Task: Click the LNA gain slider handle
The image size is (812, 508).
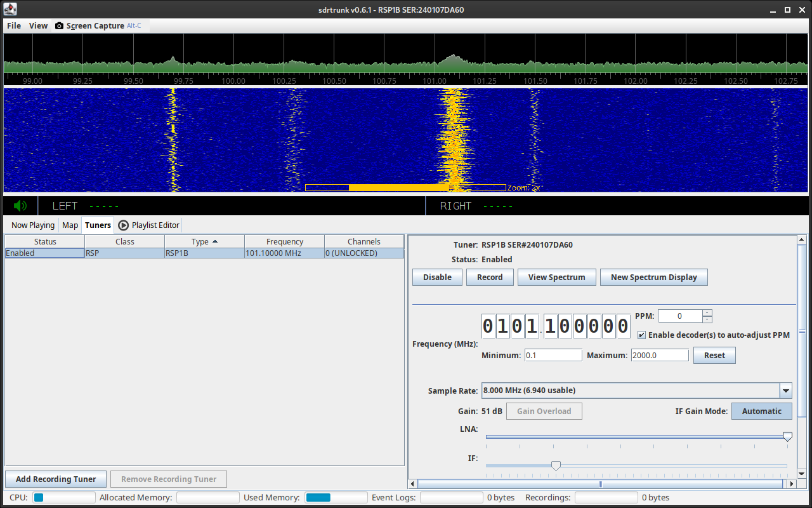Action: pyautogui.click(x=787, y=436)
